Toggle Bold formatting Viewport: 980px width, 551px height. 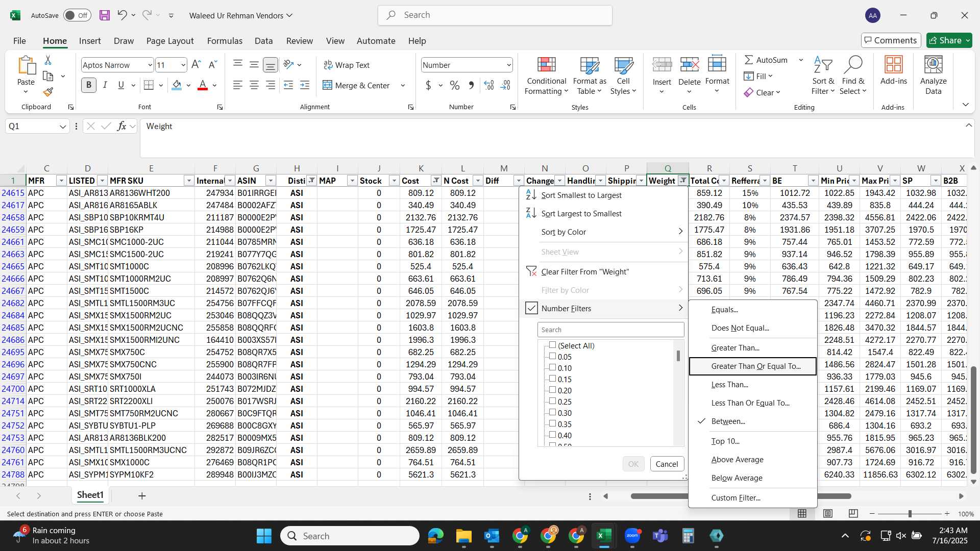pos(89,85)
